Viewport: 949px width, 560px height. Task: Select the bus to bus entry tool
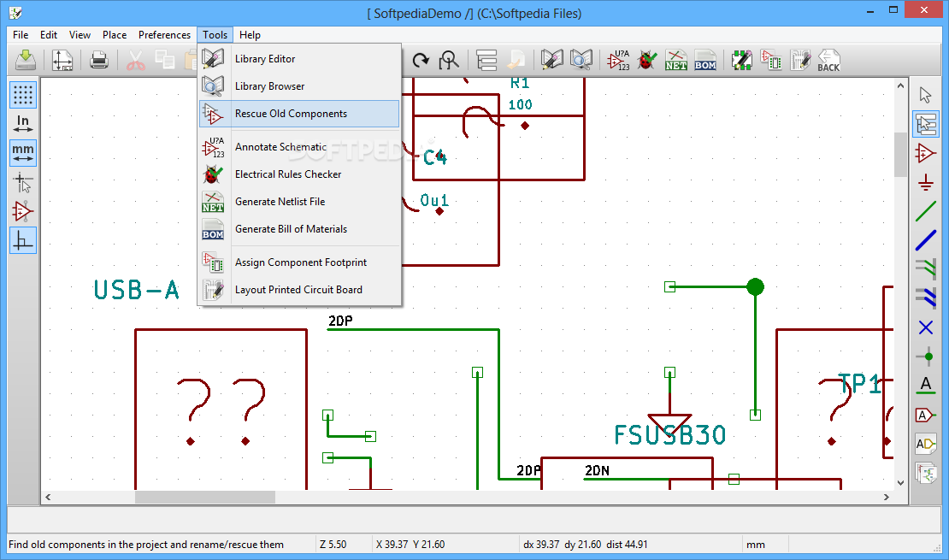click(x=925, y=298)
